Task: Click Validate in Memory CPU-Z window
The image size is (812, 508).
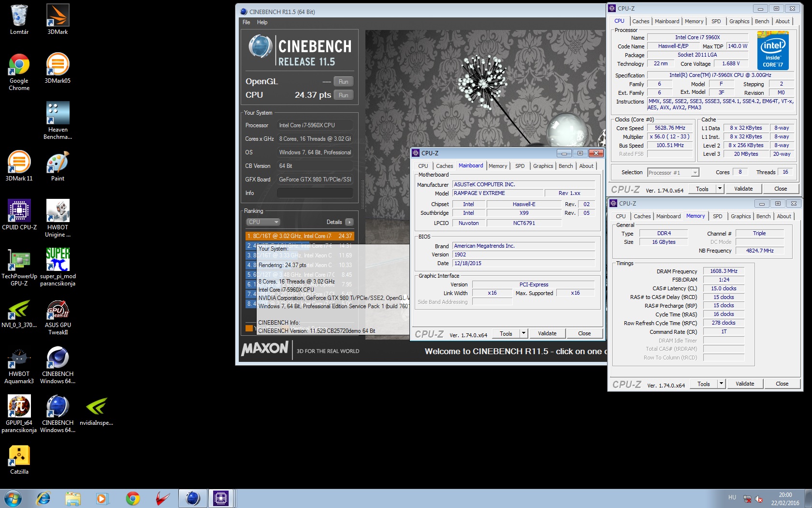Action: [x=745, y=384]
